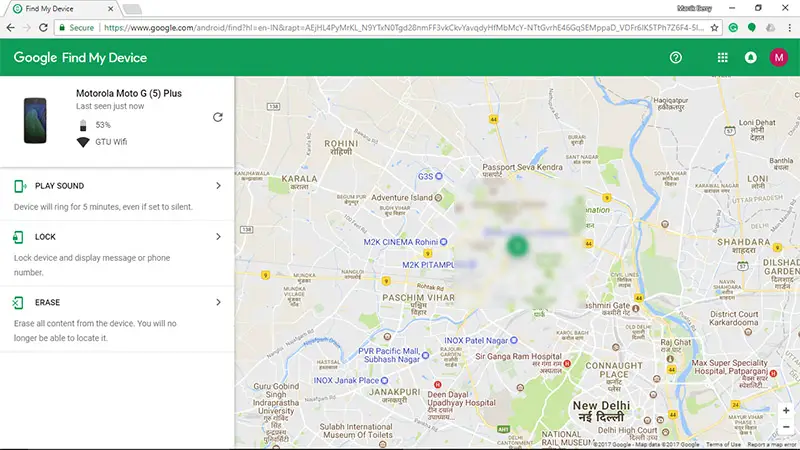
Task: Click the New Delhi map label
Action: click(x=602, y=411)
